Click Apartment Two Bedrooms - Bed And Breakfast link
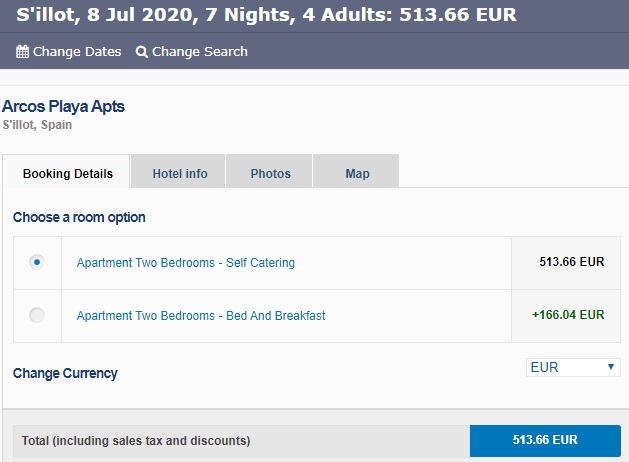629x462 pixels. coord(201,316)
